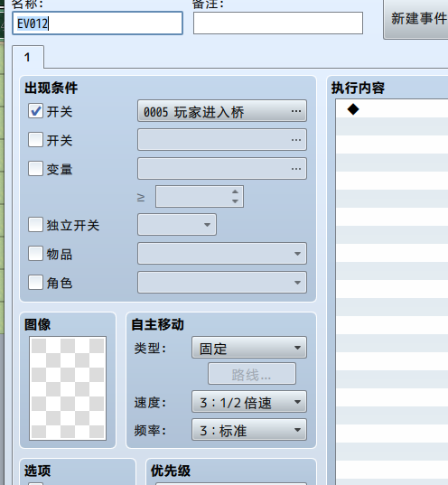
Task: Open the 角色 actor dropdown
Action: pyautogui.click(x=222, y=283)
